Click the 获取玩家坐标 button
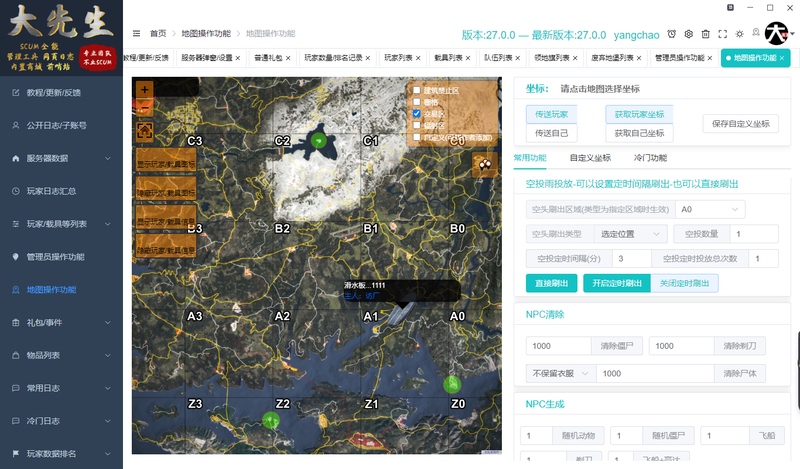Image resolution: width=800 pixels, height=469 pixels. (x=639, y=114)
